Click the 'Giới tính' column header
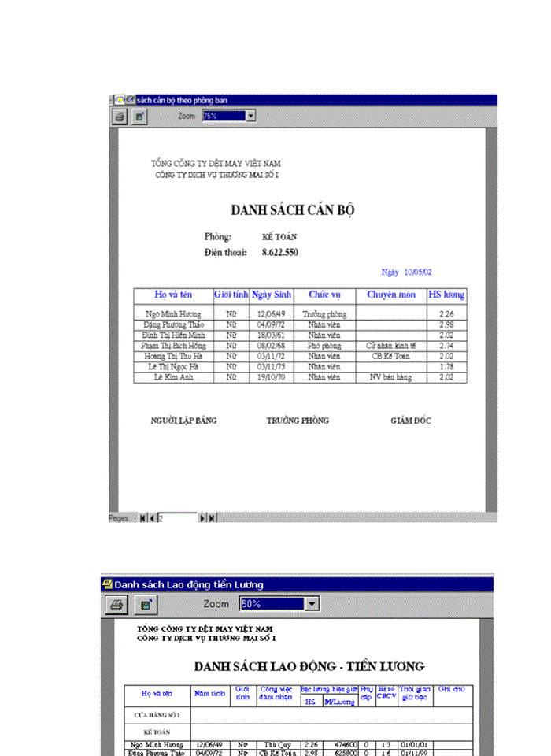This screenshot has height=756, width=551. coord(231,295)
